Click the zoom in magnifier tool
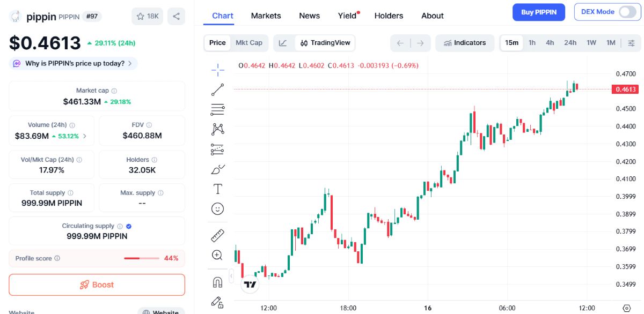The width and height of the screenshot is (644, 314). coord(217,255)
